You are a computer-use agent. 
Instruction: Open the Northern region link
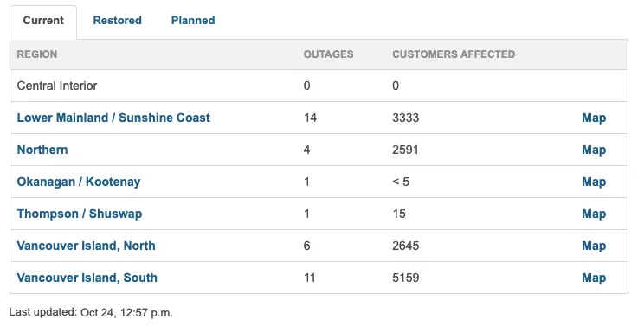pos(42,150)
